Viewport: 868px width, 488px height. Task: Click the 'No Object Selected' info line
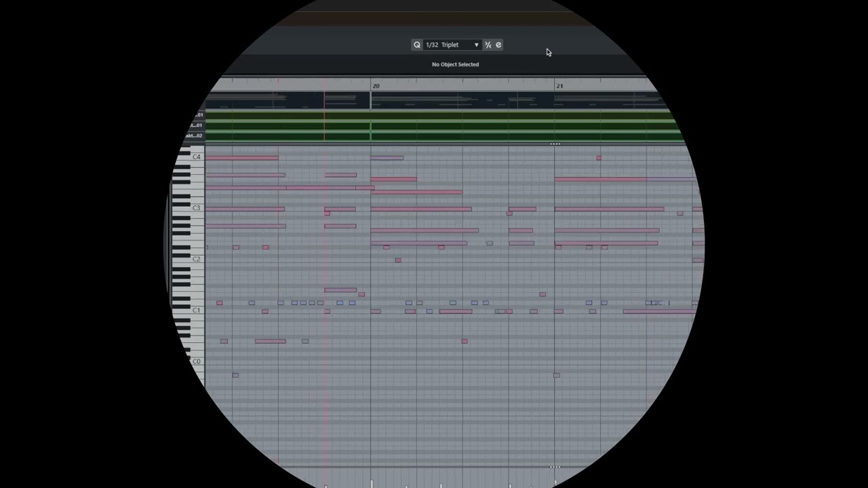point(455,64)
